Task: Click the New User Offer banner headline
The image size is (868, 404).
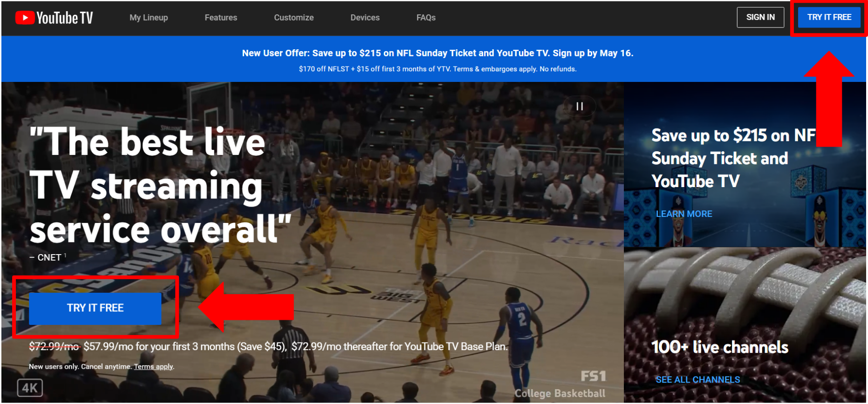Action: (x=437, y=53)
